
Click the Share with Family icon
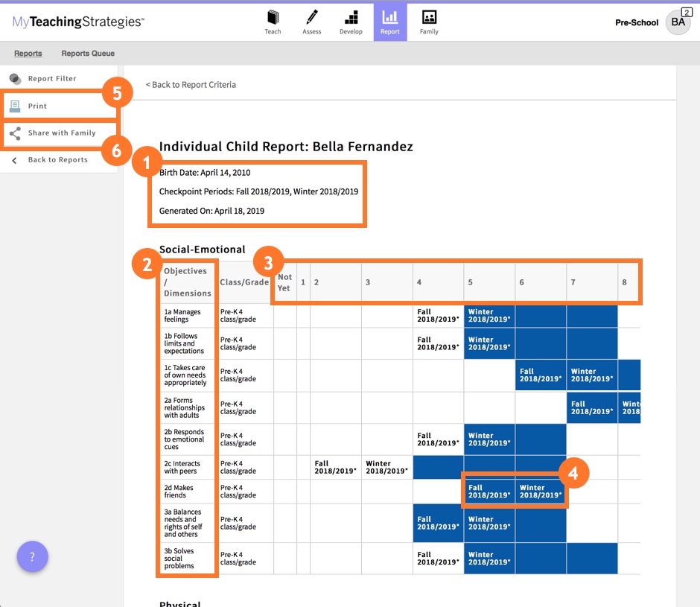click(15, 133)
